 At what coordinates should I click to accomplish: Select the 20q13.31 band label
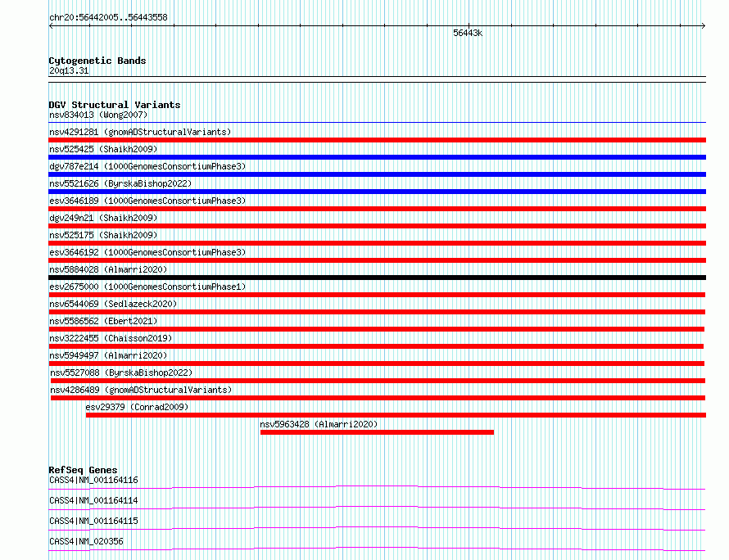point(69,70)
